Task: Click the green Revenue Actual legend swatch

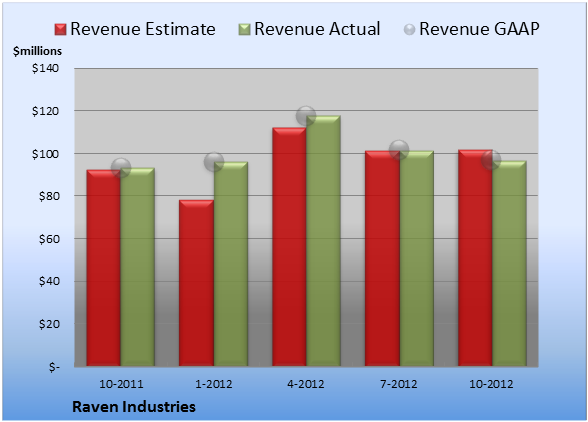Action: [244, 30]
